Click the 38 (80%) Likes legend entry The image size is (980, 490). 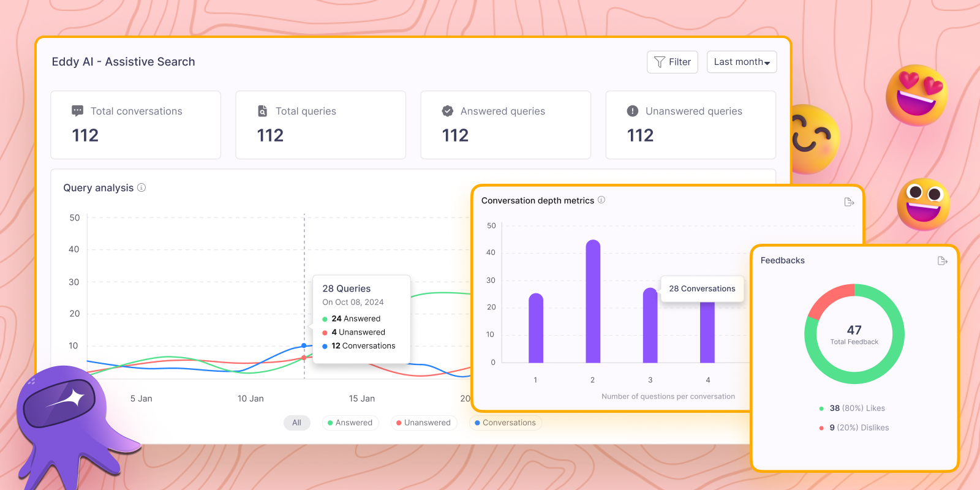point(853,408)
